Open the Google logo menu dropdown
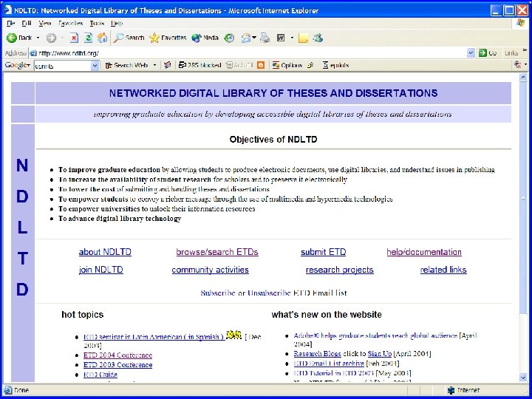 [x=18, y=65]
